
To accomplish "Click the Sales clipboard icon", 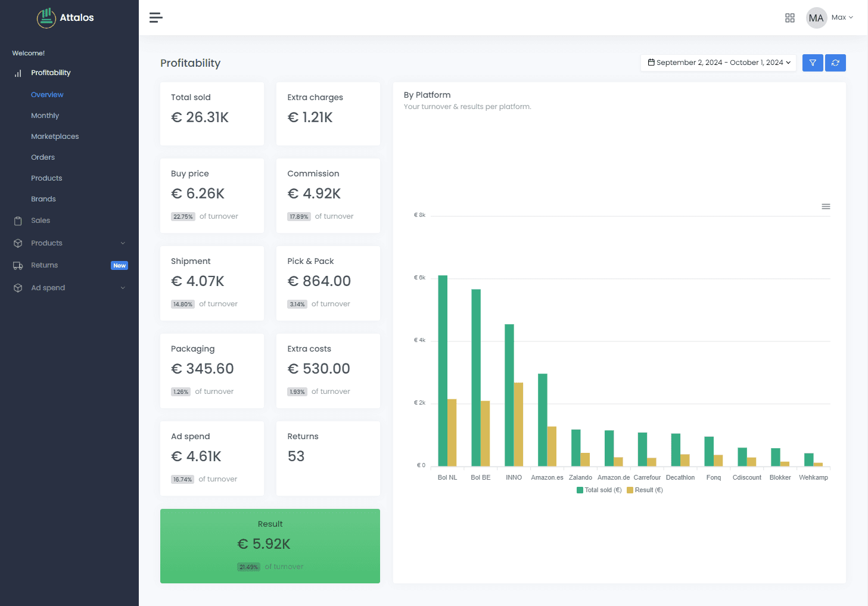I will point(18,221).
